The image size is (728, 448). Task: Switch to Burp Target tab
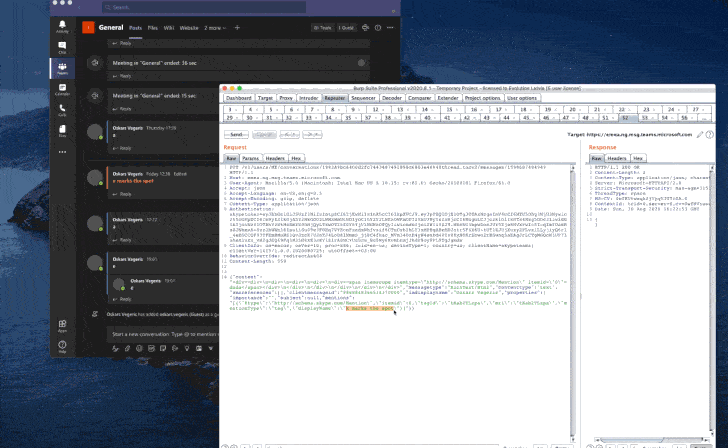point(265,98)
